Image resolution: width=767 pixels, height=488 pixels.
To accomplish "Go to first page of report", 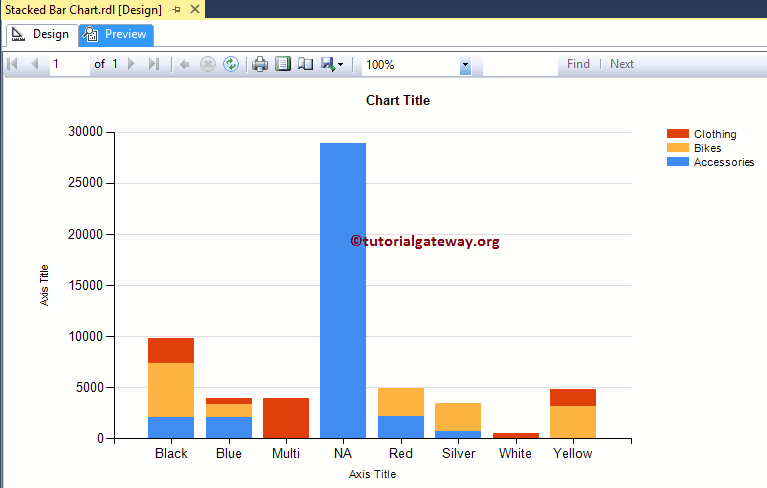I will [13, 64].
